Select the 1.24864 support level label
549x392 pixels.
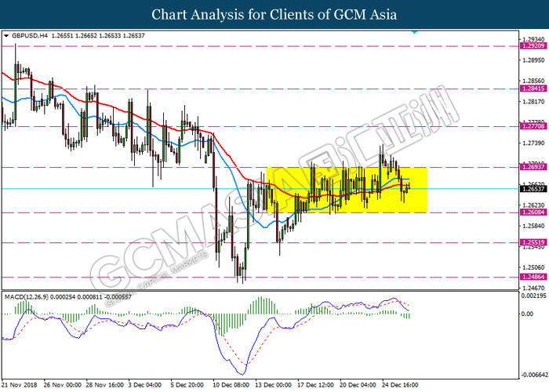point(533,277)
